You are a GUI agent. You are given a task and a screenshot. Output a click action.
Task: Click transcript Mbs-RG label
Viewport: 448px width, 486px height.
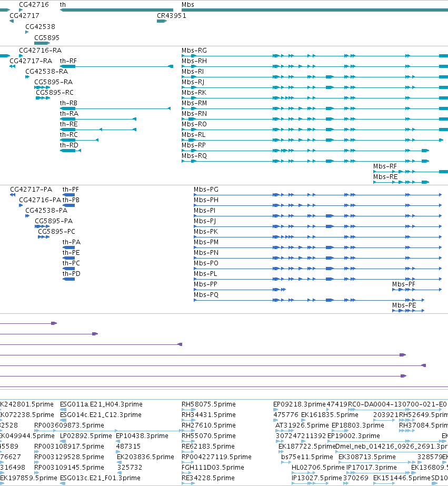pos(194,51)
